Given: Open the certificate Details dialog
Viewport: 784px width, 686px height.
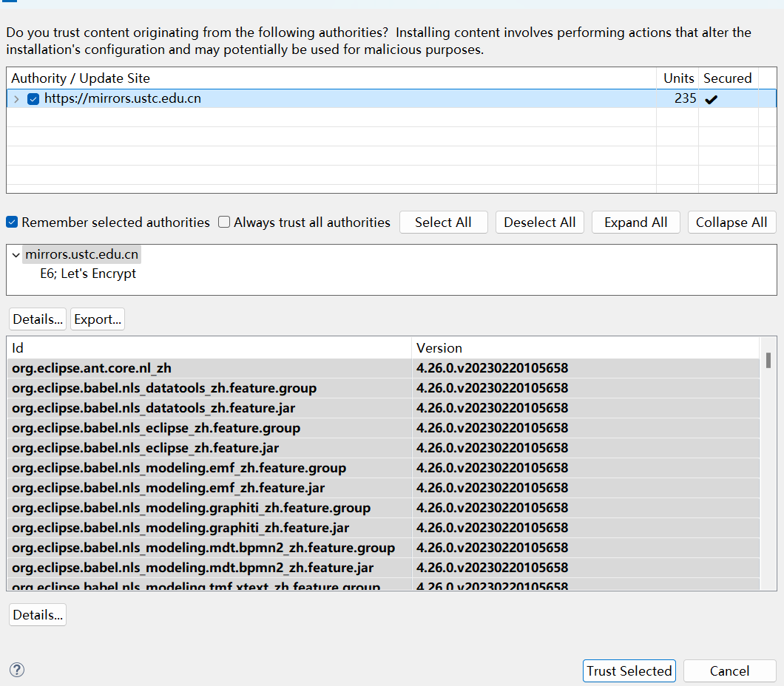Looking at the screenshot, I should click(x=37, y=319).
